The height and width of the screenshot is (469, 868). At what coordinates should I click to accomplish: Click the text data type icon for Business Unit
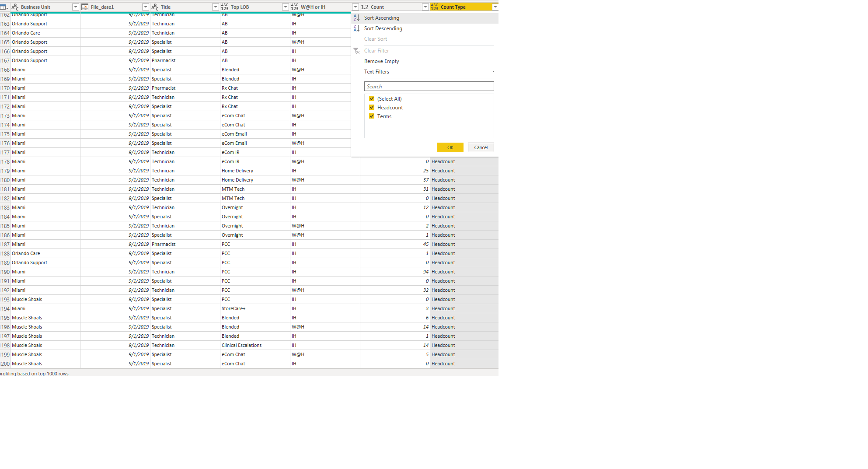pyautogui.click(x=15, y=7)
